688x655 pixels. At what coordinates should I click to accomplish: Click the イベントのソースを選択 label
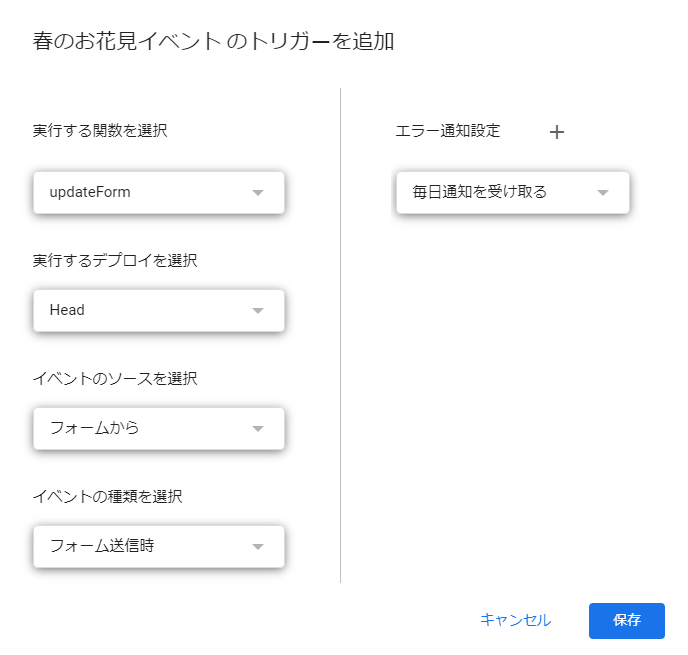point(115,378)
